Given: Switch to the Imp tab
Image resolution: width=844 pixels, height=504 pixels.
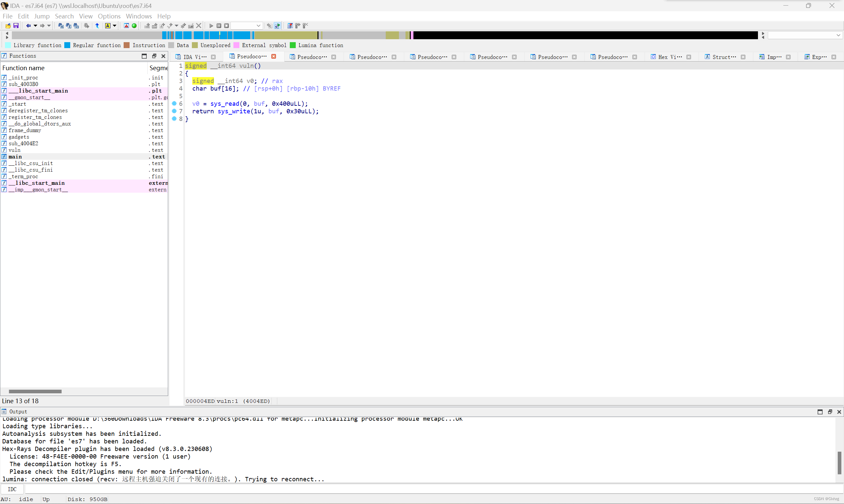Looking at the screenshot, I should (x=774, y=57).
